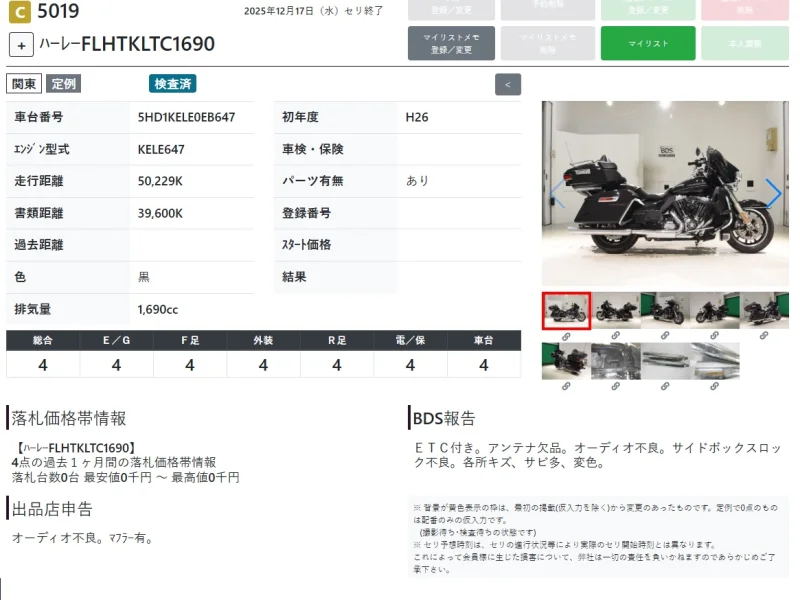Click color value 黒
Viewport: 800px width, 600px height.
144,277
